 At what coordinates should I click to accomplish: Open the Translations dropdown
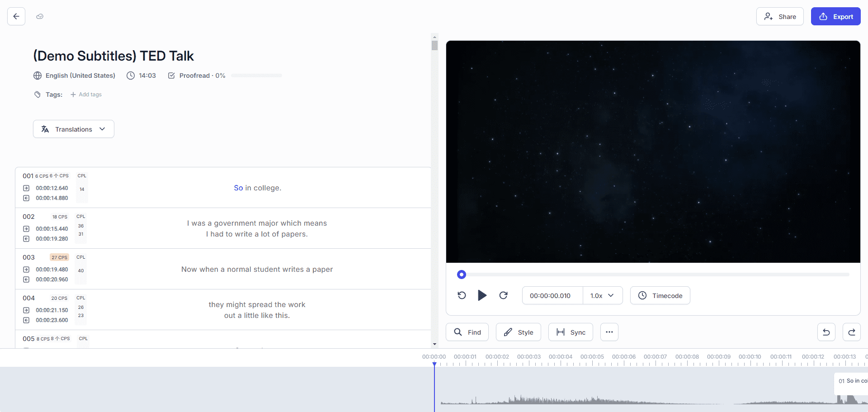[x=74, y=129]
